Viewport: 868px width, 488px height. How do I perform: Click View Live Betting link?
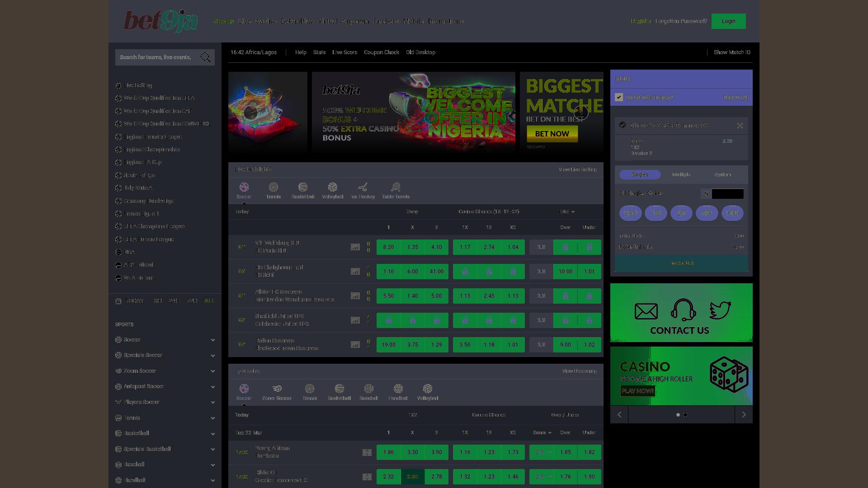tap(577, 169)
